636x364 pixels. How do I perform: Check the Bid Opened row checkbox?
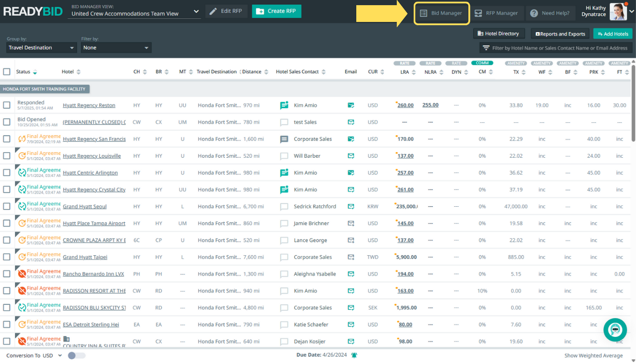[7, 122]
